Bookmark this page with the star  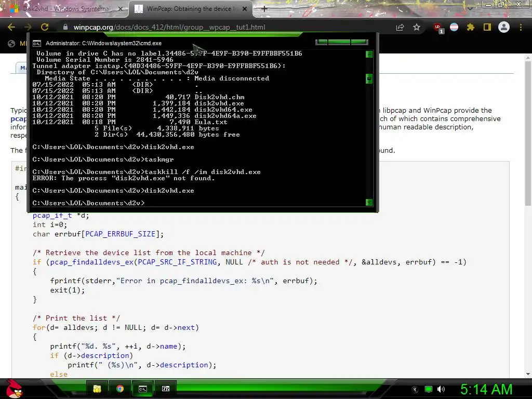(417, 27)
